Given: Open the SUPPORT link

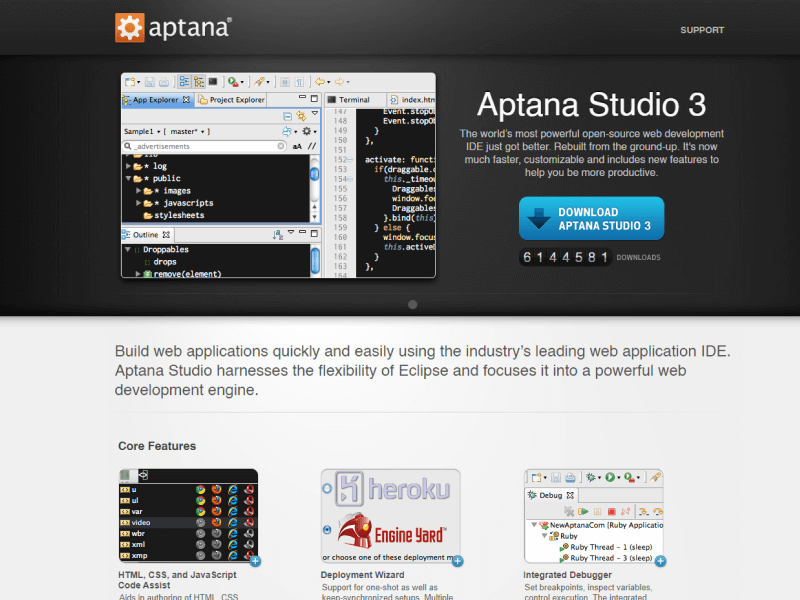Looking at the screenshot, I should pyautogui.click(x=702, y=30).
